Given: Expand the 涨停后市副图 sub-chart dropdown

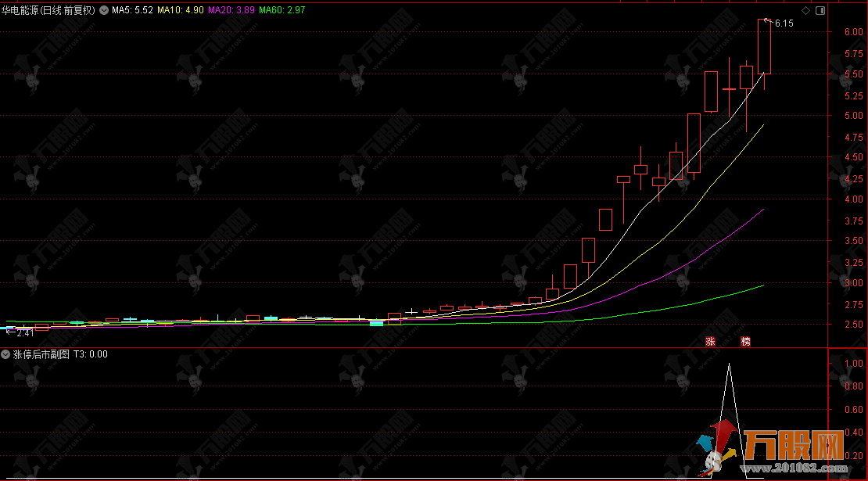Looking at the screenshot, I should [6, 354].
